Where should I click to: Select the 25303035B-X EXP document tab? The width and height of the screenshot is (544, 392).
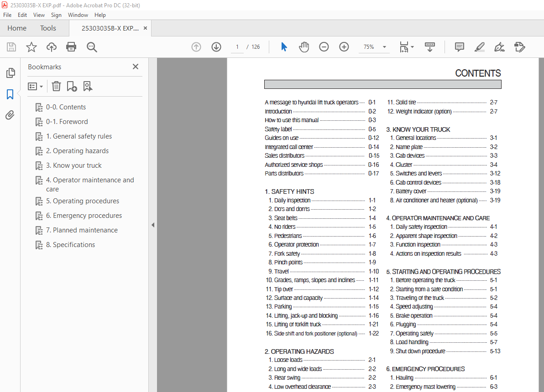point(110,28)
